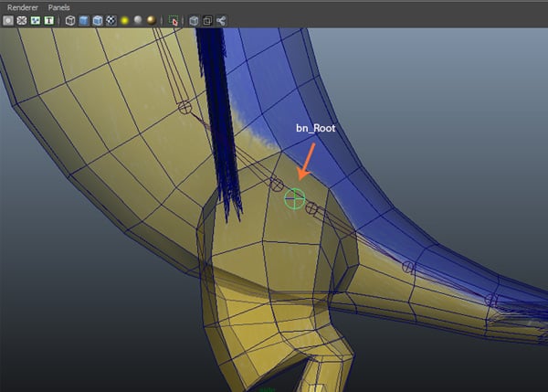
Task: Open the Panels menu
Action: click(58, 6)
